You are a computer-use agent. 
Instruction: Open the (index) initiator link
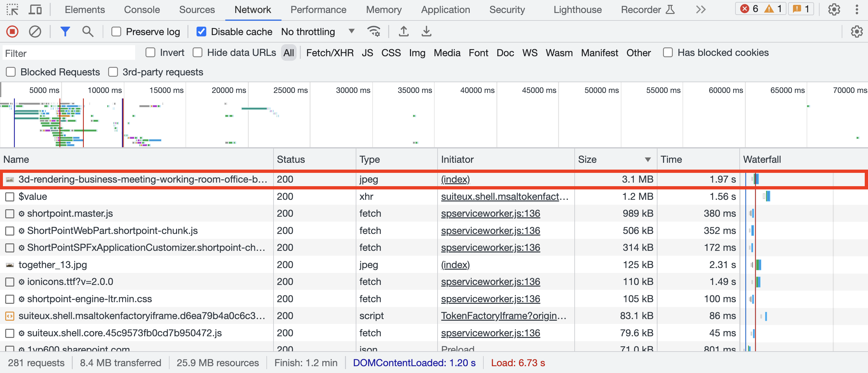coord(455,179)
